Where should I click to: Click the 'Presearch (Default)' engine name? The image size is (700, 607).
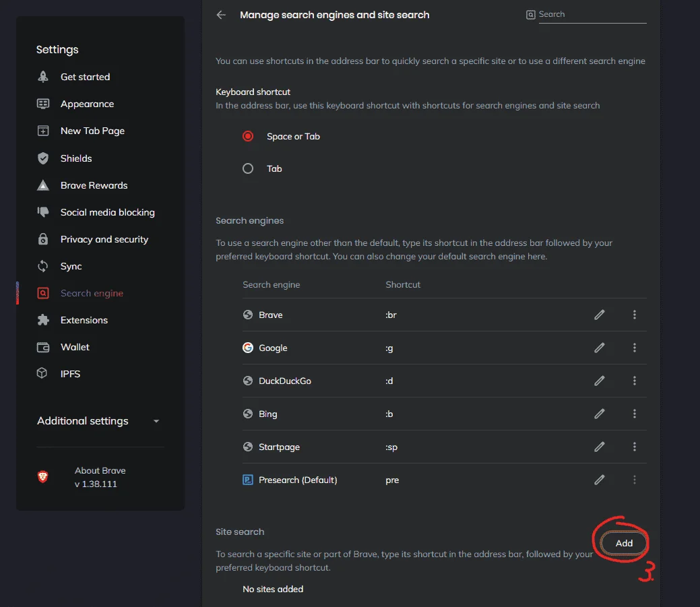298,480
